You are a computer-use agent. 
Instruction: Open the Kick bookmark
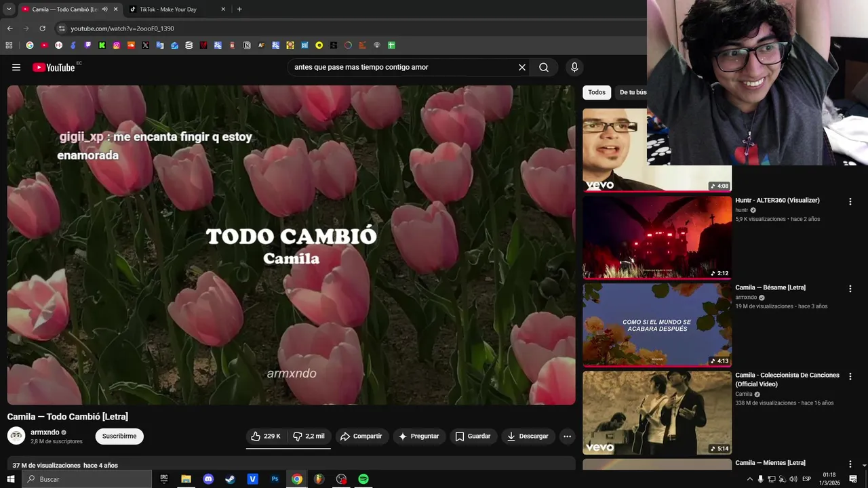click(x=102, y=45)
